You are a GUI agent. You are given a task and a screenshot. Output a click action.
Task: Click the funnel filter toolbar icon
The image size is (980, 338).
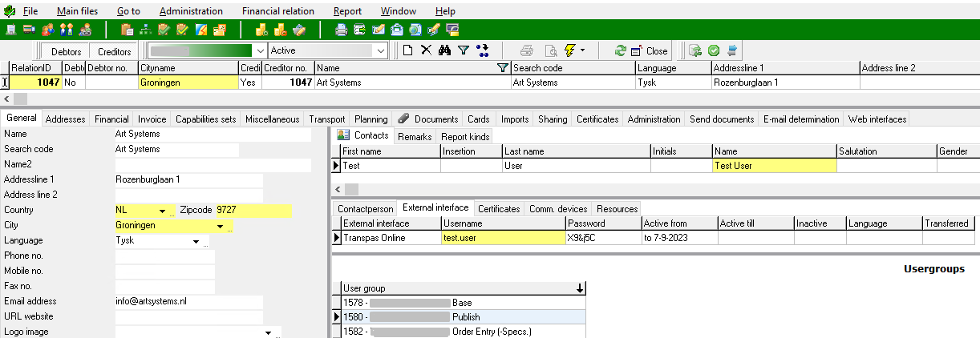pyautogui.click(x=464, y=50)
